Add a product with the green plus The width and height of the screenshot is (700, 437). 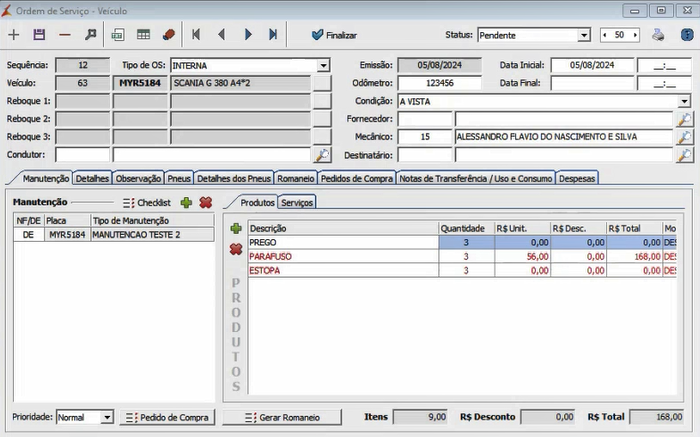[236, 229]
